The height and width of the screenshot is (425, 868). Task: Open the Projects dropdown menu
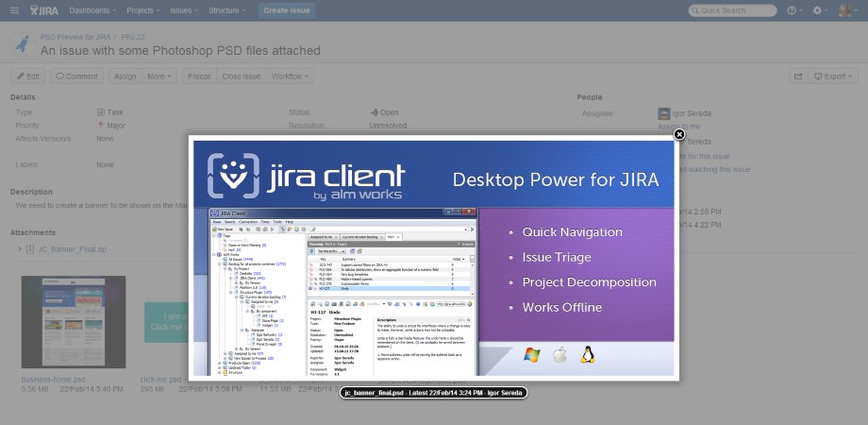pyautogui.click(x=142, y=10)
